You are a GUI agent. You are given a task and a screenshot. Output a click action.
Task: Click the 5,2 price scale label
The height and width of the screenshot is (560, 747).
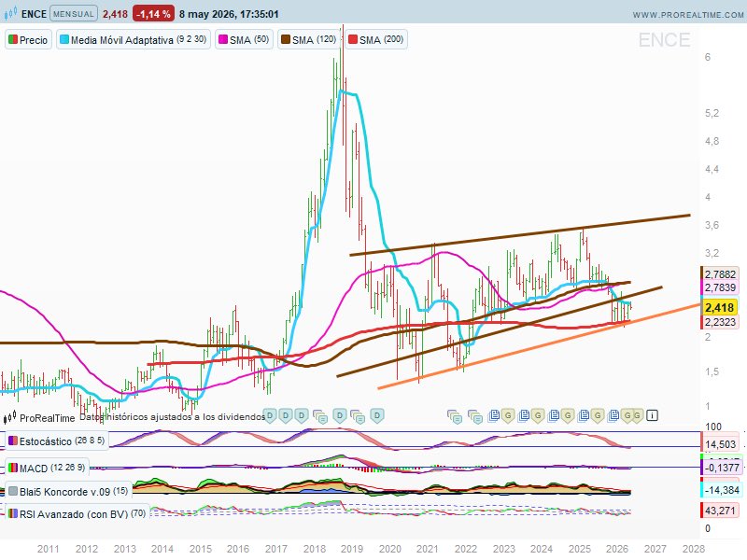point(712,113)
